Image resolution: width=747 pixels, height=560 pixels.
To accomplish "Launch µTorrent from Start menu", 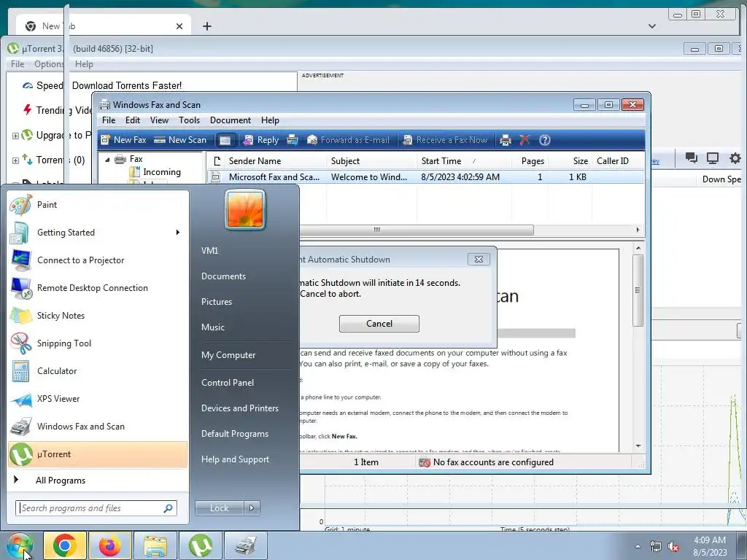I will (x=98, y=454).
